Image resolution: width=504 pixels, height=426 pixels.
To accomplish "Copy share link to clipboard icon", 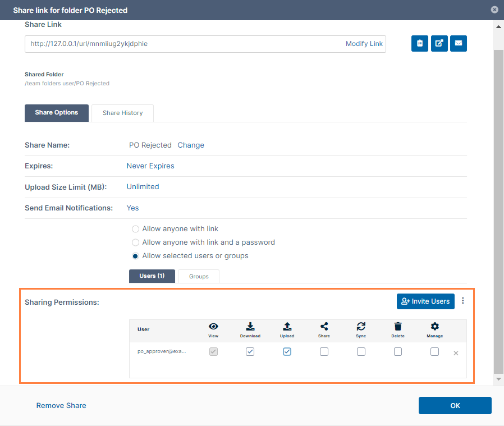I will click(420, 43).
